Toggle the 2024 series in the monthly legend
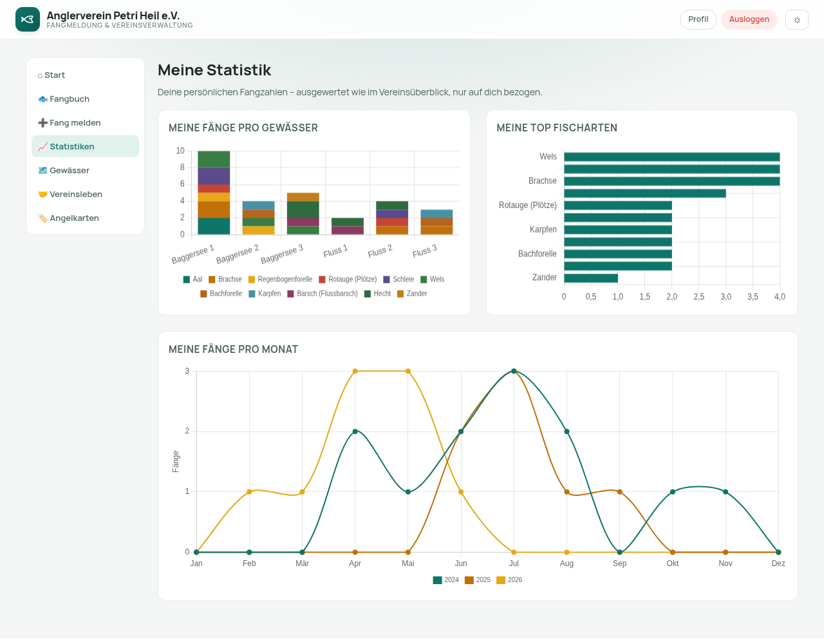This screenshot has height=644, width=824. coord(446,580)
